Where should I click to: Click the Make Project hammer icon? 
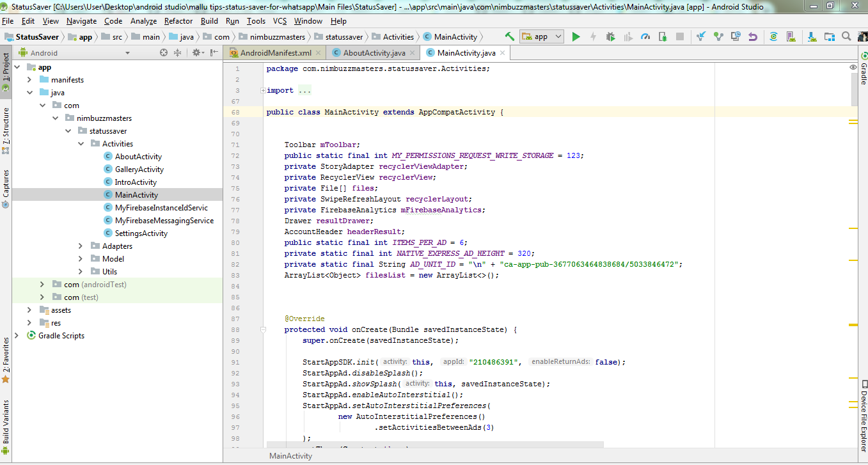[x=509, y=36]
